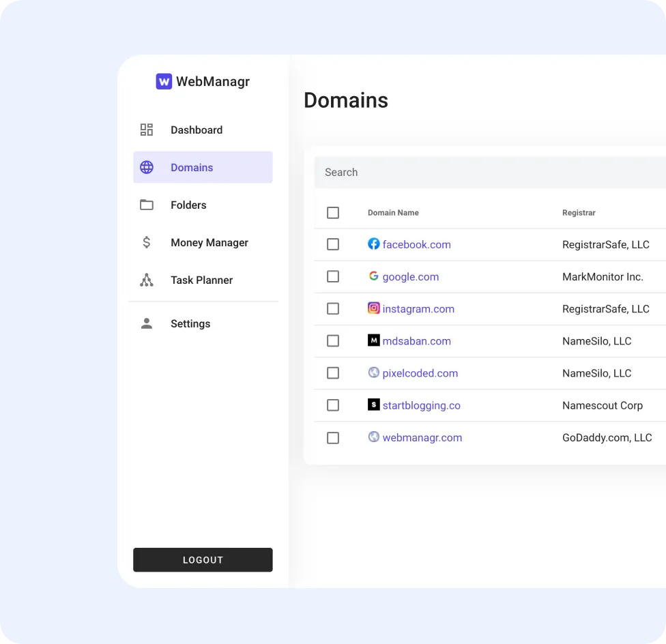This screenshot has width=666, height=644.
Task: Click the Google favicon beside google.com
Action: 373,276
